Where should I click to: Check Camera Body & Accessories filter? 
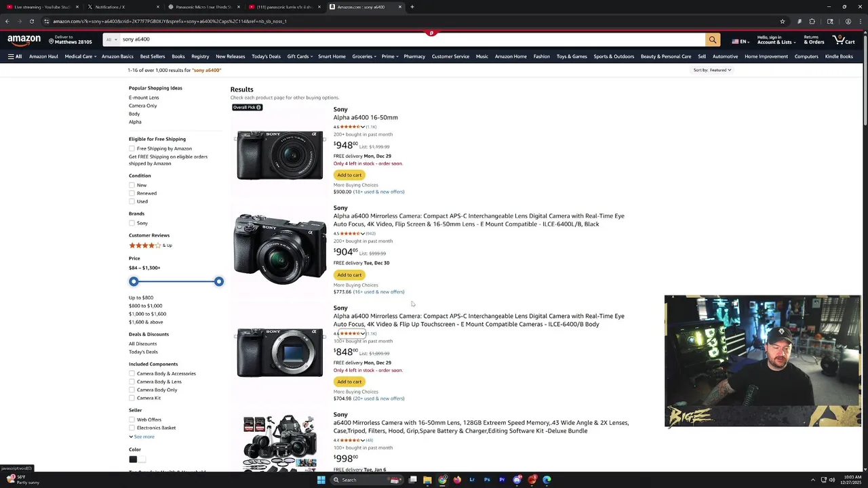[x=132, y=373]
